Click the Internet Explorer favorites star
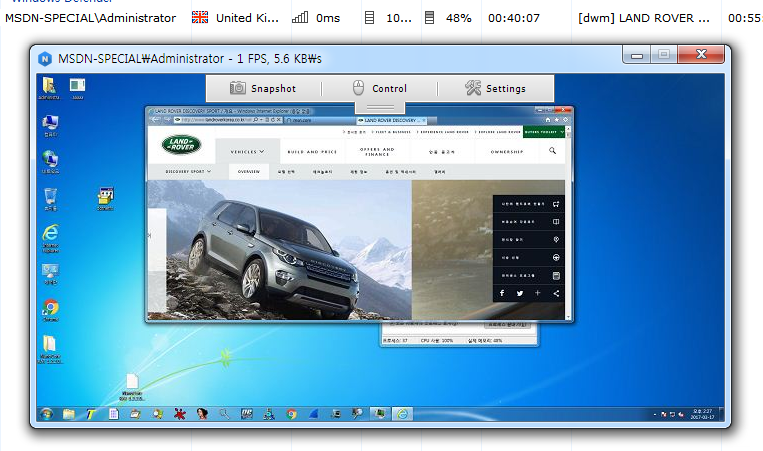The width and height of the screenshot is (763, 451). coord(557,120)
